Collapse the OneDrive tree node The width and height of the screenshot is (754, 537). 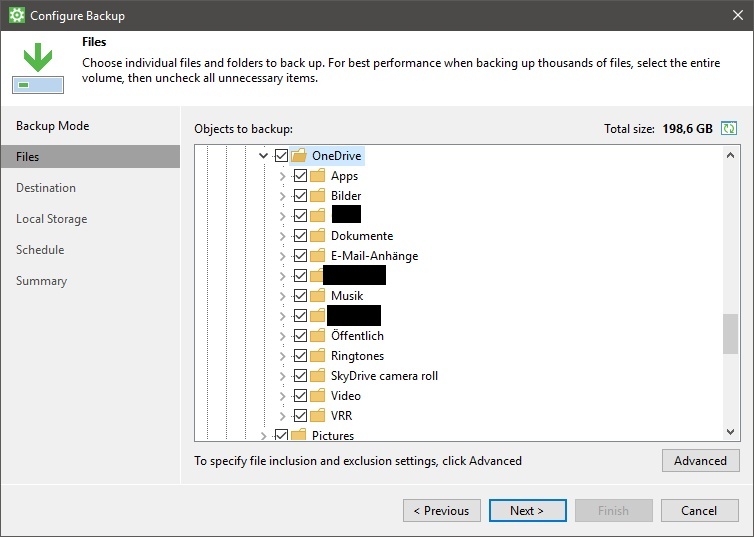[x=263, y=155]
